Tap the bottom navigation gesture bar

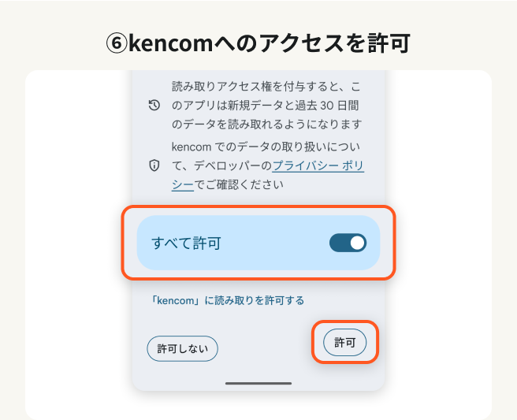pos(258,383)
